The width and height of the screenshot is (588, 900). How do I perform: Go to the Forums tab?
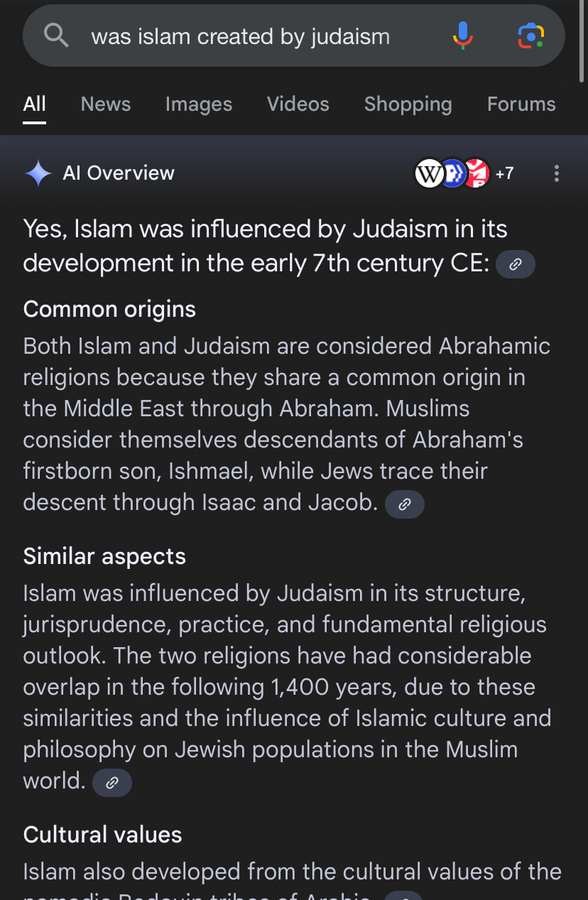521,104
